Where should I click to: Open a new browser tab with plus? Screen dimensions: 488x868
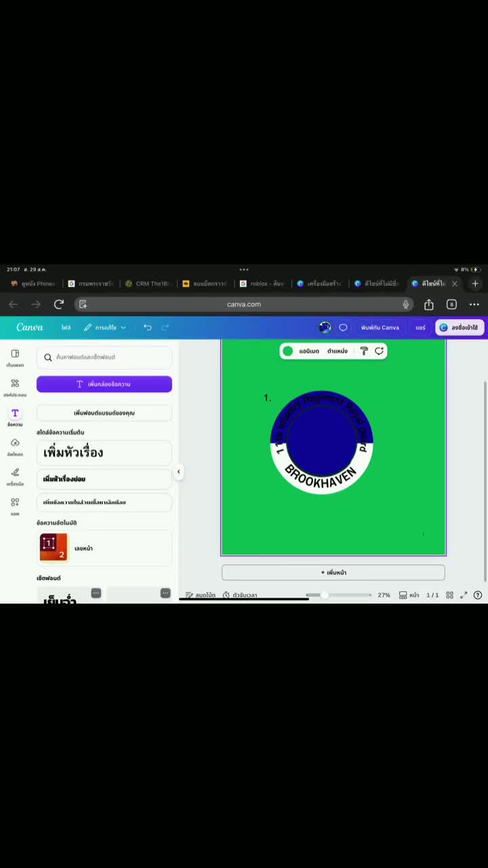[x=475, y=283]
